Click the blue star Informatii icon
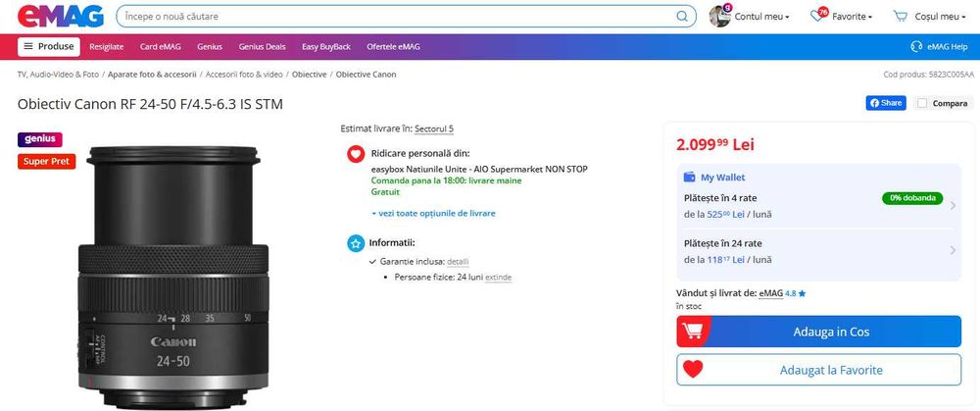Image resolution: width=980 pixels, height=411 pixels. coord(356,243)
